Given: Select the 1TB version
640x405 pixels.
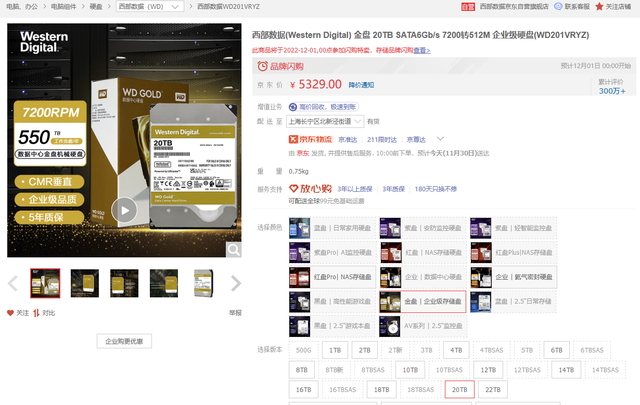Looking at the screenshot, I should tap(335, 350).
